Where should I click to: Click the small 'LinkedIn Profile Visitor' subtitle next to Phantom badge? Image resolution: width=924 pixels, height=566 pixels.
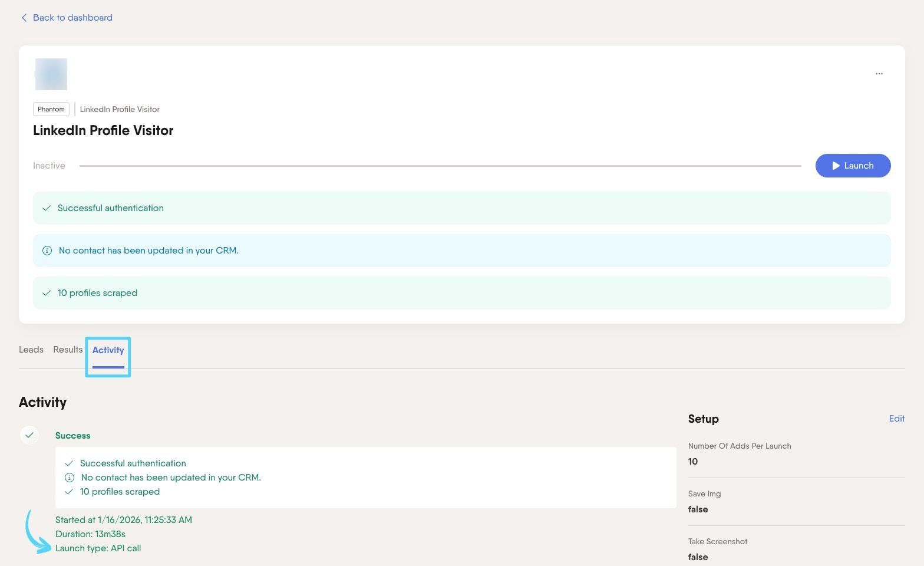[x=120, y=109]
